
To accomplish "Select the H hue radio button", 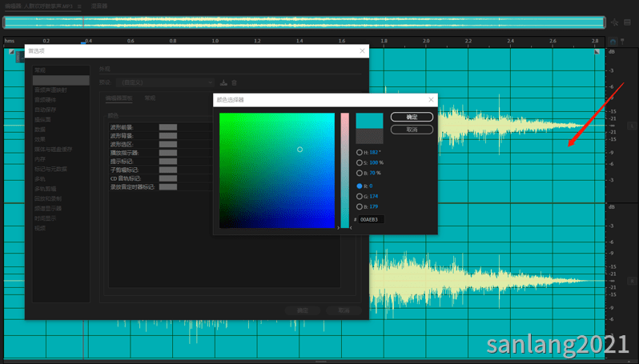I will point(360,152).
